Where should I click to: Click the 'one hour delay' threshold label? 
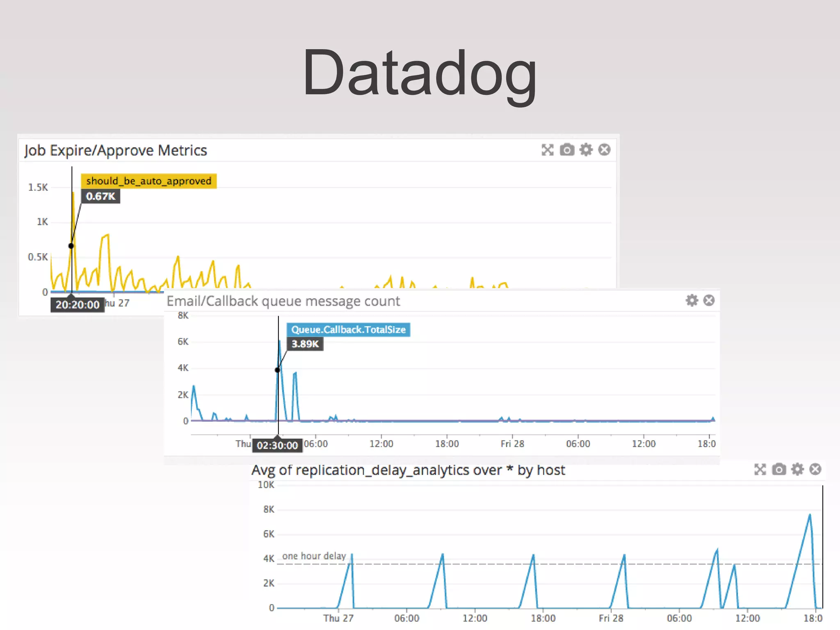(314, 556)
